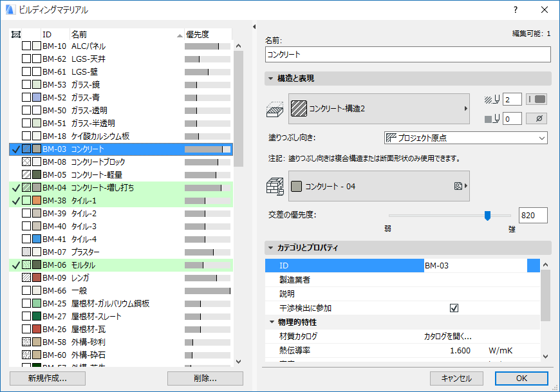The height and width of the screenshot is (392, 560).
Task: Click the ビルディングマテリアル title bar app icon
Action: [10, 10]
